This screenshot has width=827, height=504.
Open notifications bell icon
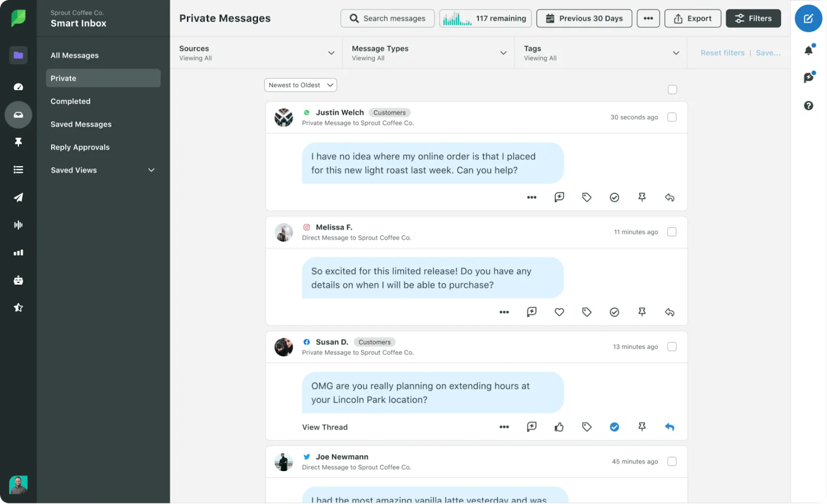(809, 49)
